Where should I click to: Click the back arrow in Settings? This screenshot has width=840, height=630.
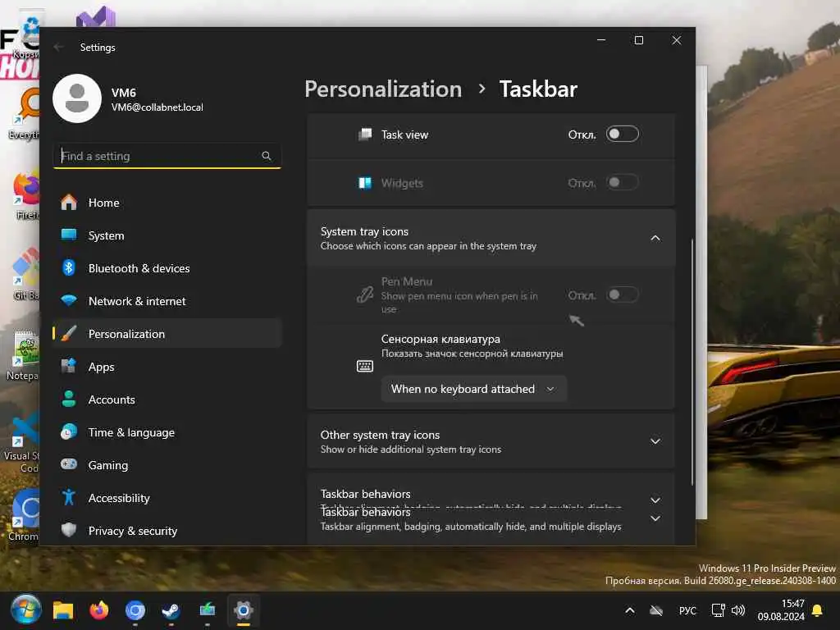tap(58, 47)
